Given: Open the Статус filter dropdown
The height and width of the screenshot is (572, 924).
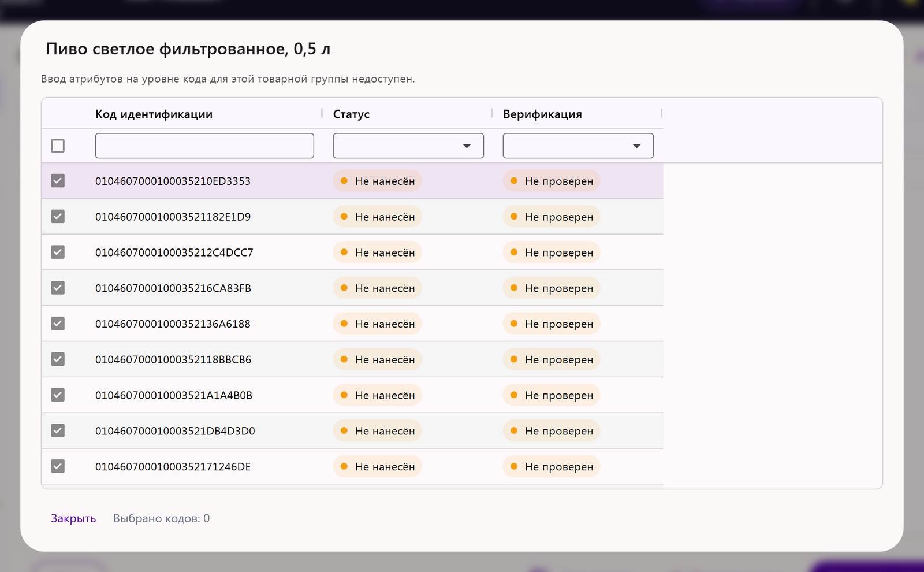Looking at the screenshot, I should (x=408, y=146).
